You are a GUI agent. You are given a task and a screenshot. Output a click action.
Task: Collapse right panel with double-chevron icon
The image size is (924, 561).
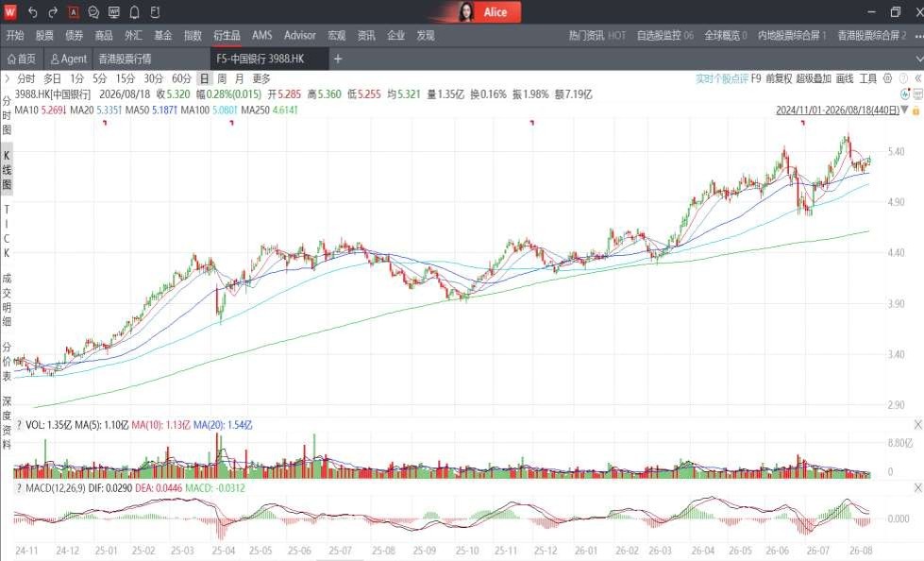pyautogui.click(x=917, y=77)
